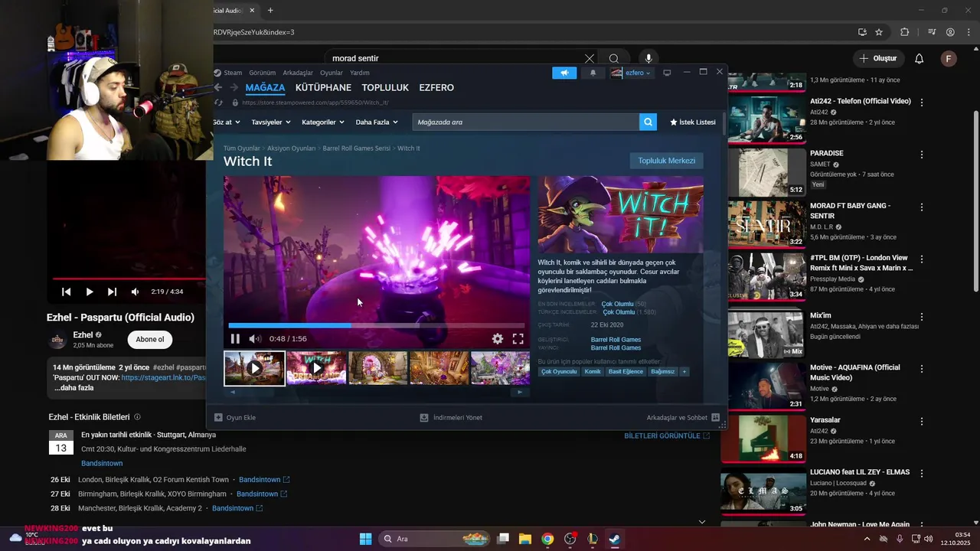Click YouTube Oluştur create button
Image resolution: width=980 pixels, height=551 pixels.
click(x=879, y=58)
